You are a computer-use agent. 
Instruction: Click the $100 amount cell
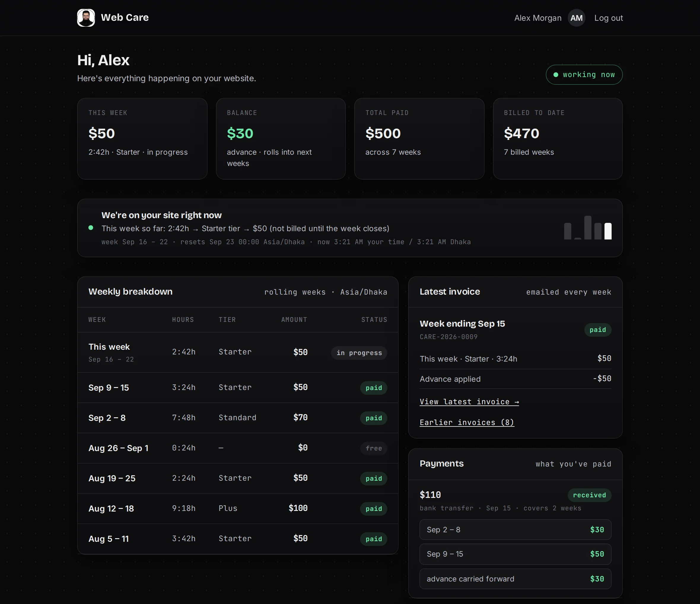(298, 508)
